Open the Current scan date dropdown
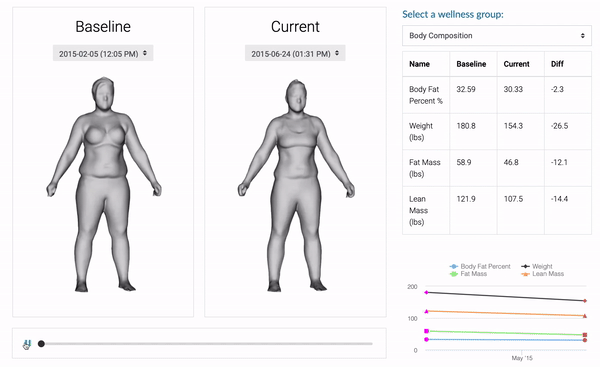The height and width of the screenshot is (367, 600). (x=295, y=54)
